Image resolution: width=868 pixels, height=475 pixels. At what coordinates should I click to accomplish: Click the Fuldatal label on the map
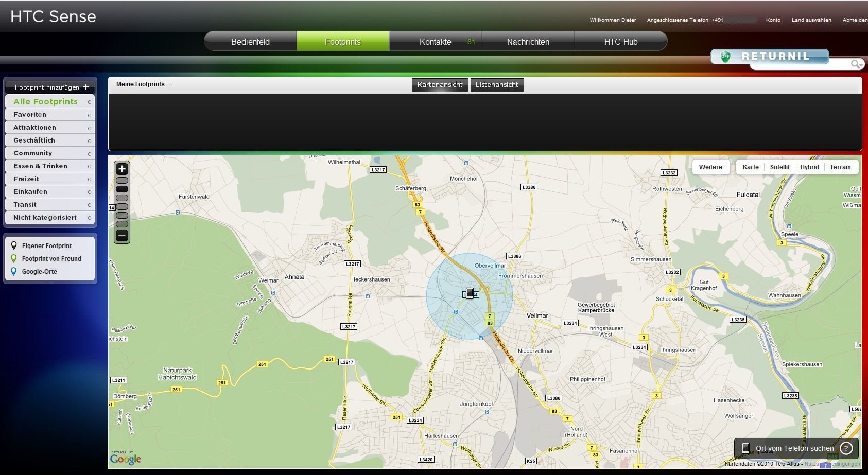tap(748, 195)
